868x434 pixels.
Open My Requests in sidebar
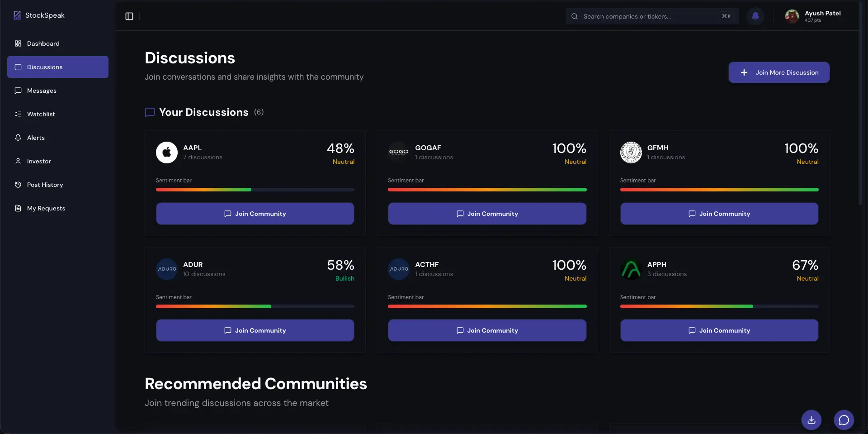(58, 208)
